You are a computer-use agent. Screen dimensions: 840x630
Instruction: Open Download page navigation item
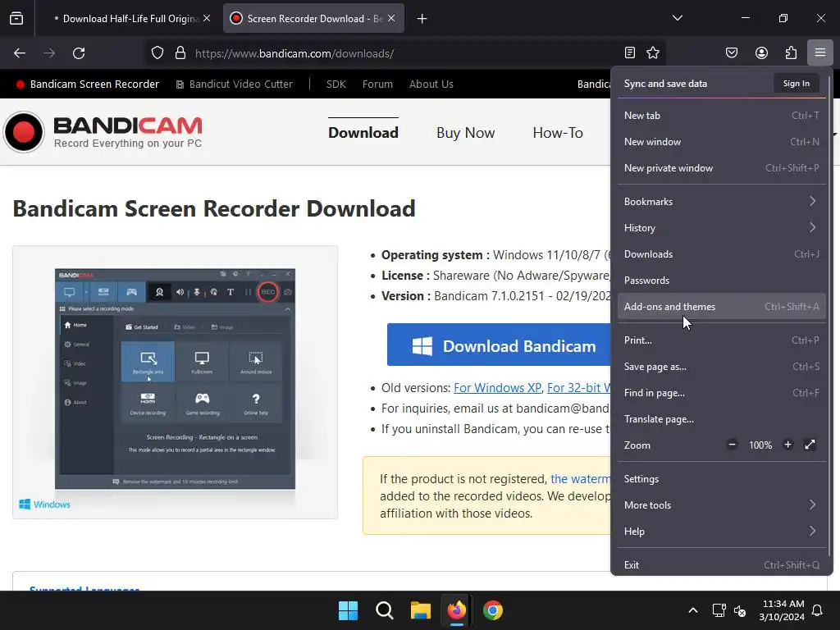coord(363,132)
